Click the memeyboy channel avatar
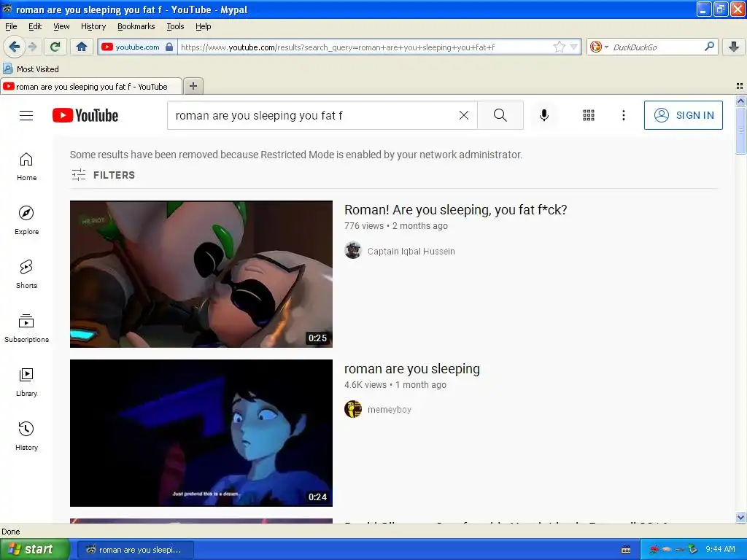 [353, 409]
